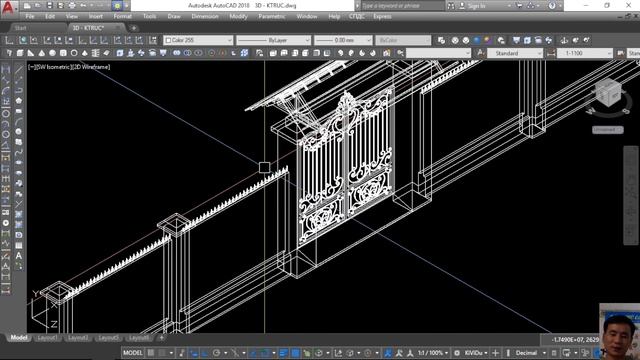Toggle lineweight display in status bar
Viewport: 640px width, 360px height.
pyautogui.click(x=284, y=353)
